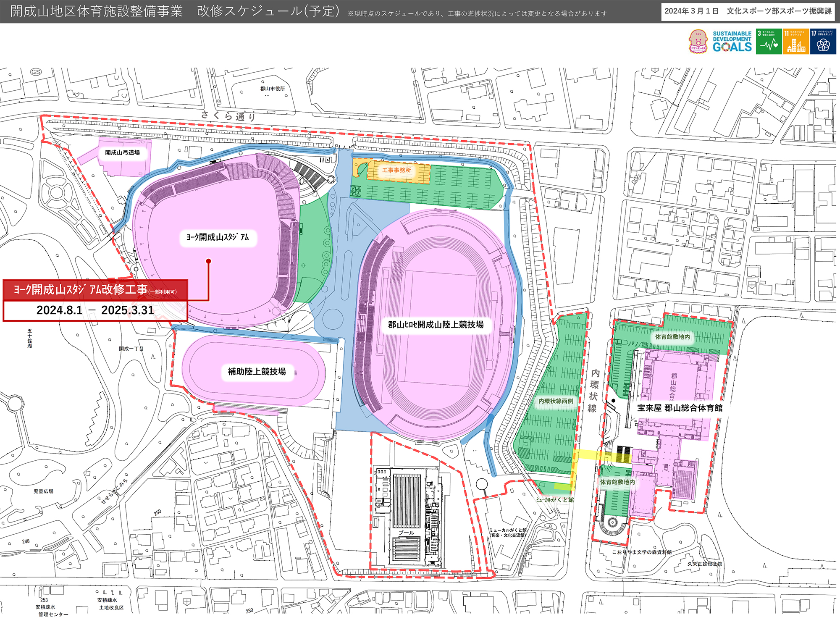
Task: Click the lower 体育館敷地内 parking label
Action: (x=617, y=482)
